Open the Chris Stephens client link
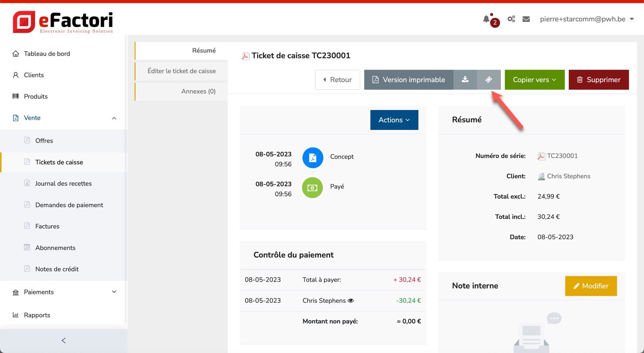Viewport: 644px width, 353px height. pyautogui.click(x=568, y=176)
